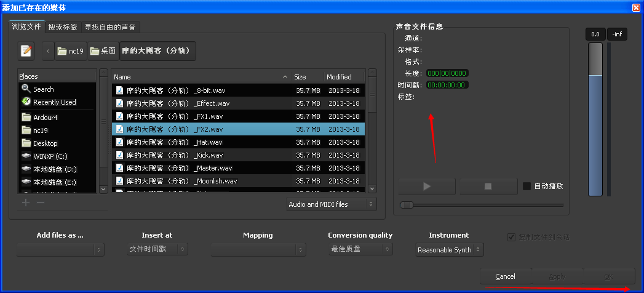Open the Audio and MIDI files filter dropdown
The height and width of the screenshot is (293, 644).
click(332, 204)
